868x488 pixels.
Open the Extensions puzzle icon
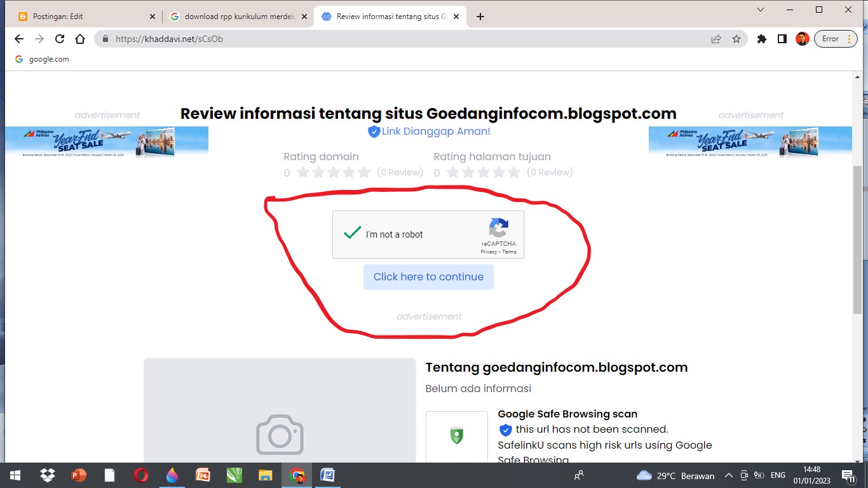click(x=762, y=39)
